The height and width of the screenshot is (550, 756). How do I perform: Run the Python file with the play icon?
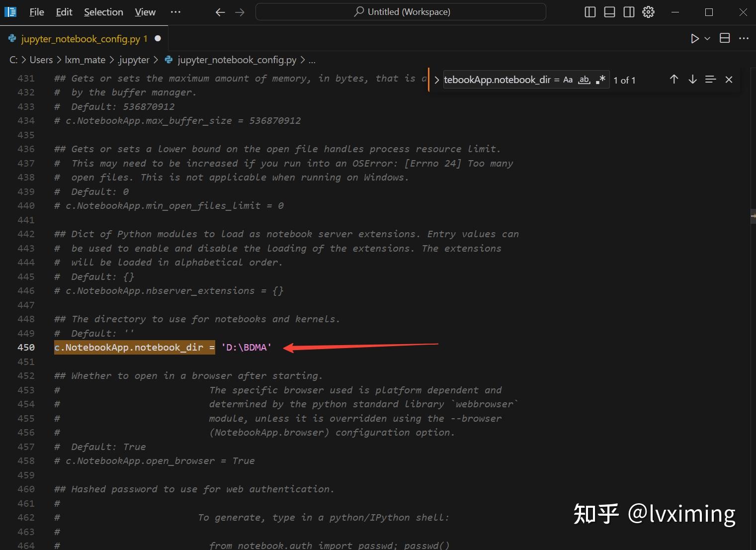694,38
